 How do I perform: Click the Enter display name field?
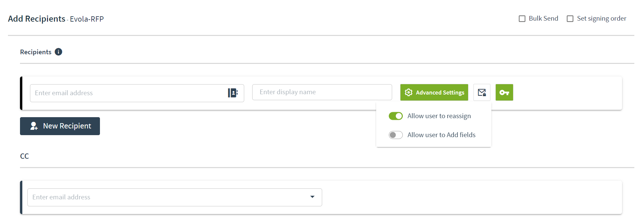(322, 92)
